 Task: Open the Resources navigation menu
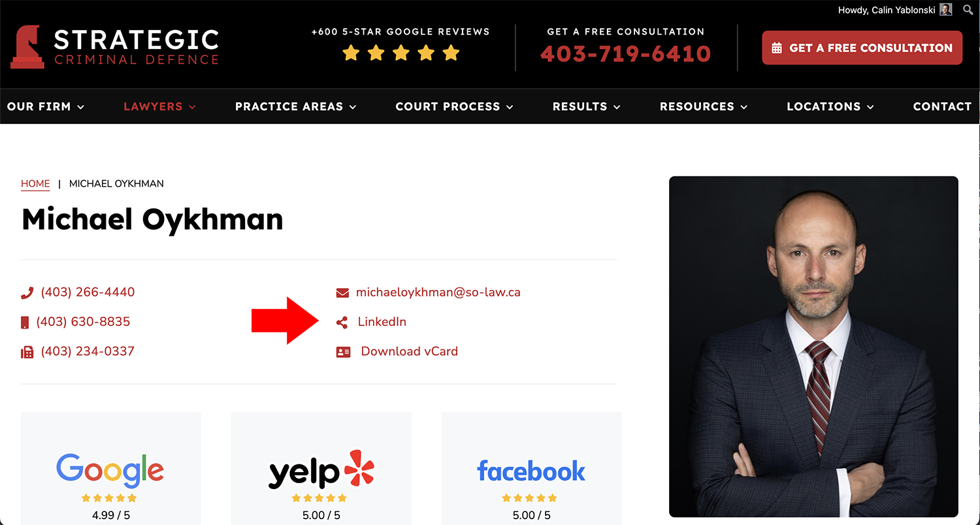point(704,106)
